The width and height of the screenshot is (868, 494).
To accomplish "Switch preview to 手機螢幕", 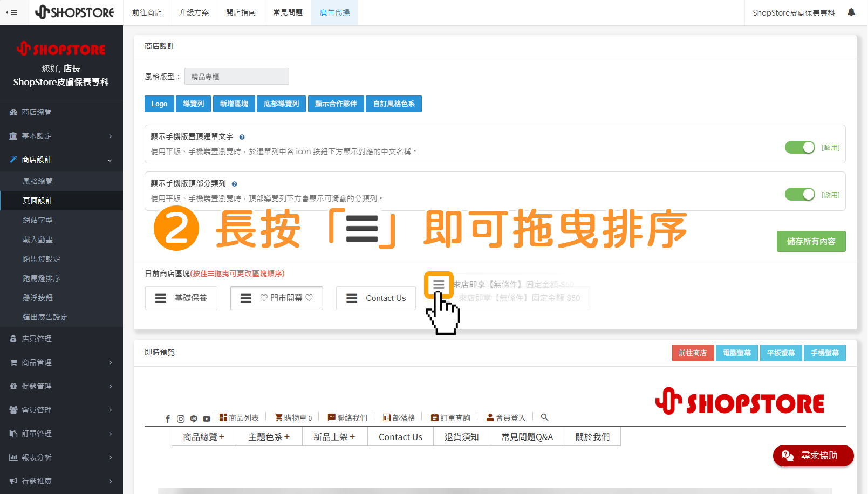I will pyautogui.click(x=825, y=353).
